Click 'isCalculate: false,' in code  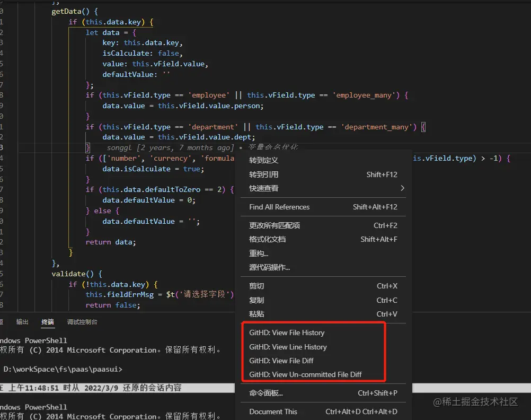point(143,54)
